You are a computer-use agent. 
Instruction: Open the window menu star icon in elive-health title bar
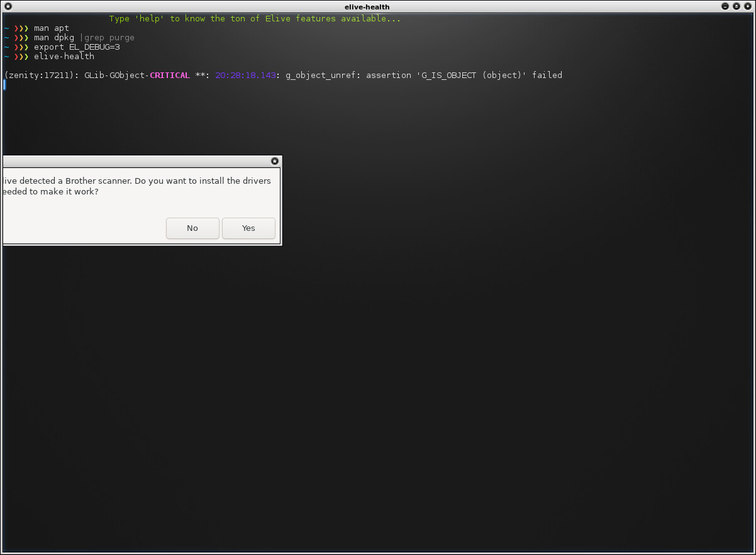coord(8,6)
